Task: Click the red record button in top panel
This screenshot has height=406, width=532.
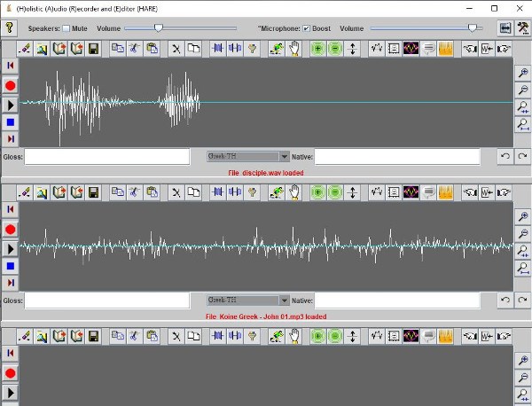Action: 11,85
